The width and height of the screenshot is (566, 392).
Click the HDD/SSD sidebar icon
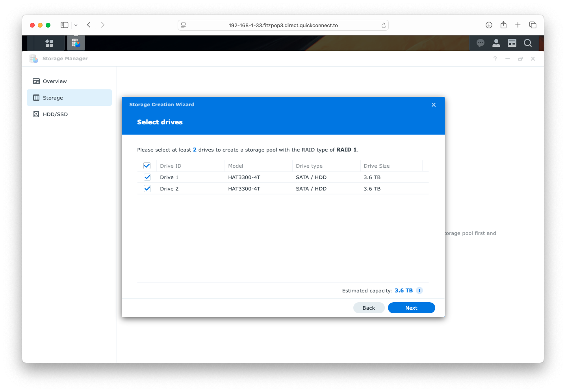point(36,114)
